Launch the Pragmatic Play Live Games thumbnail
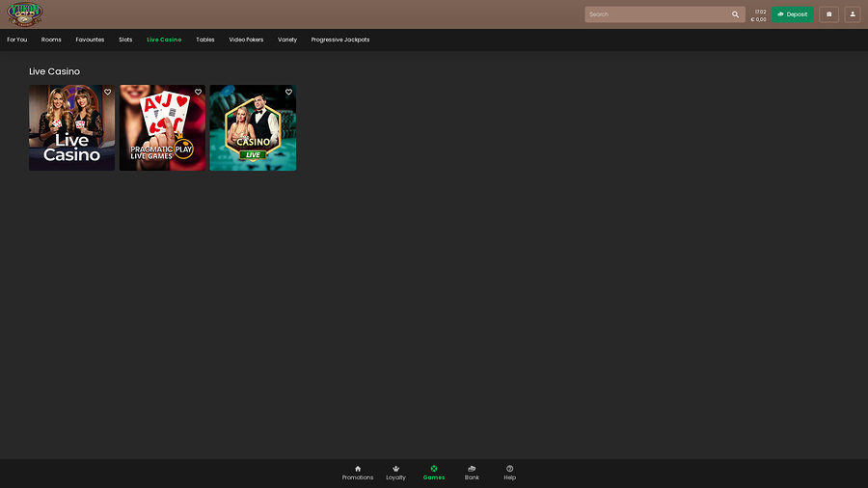 [x=162, y=135]
